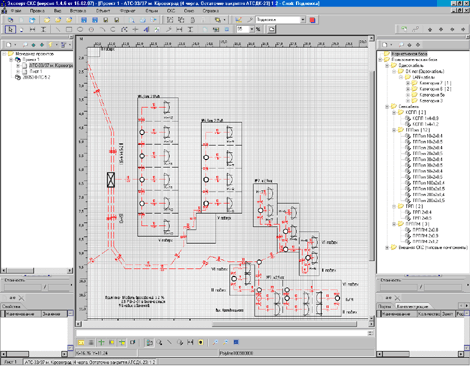Select the first КСПП 1x4 cable item
Viewport: 470px width, 367px height.
point(426,118)
